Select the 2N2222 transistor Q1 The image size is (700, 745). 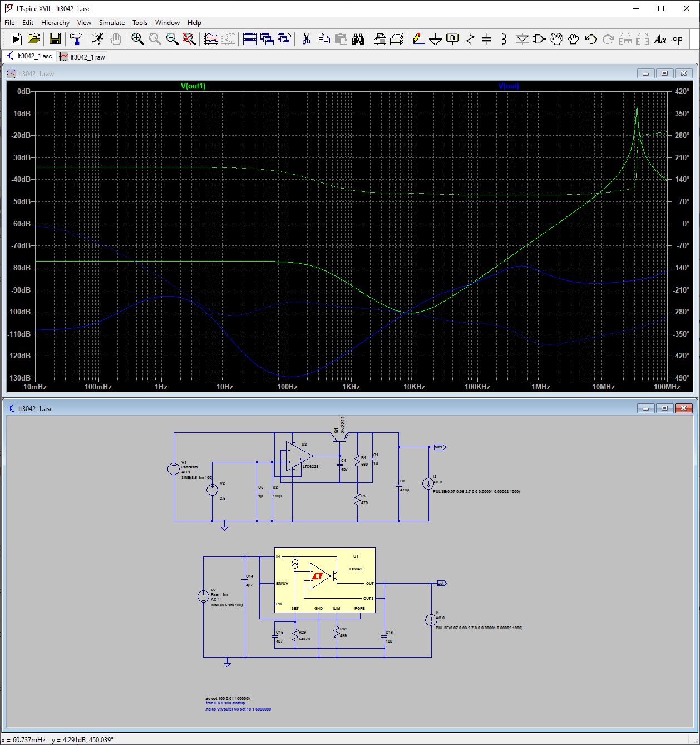click(340, 436)
